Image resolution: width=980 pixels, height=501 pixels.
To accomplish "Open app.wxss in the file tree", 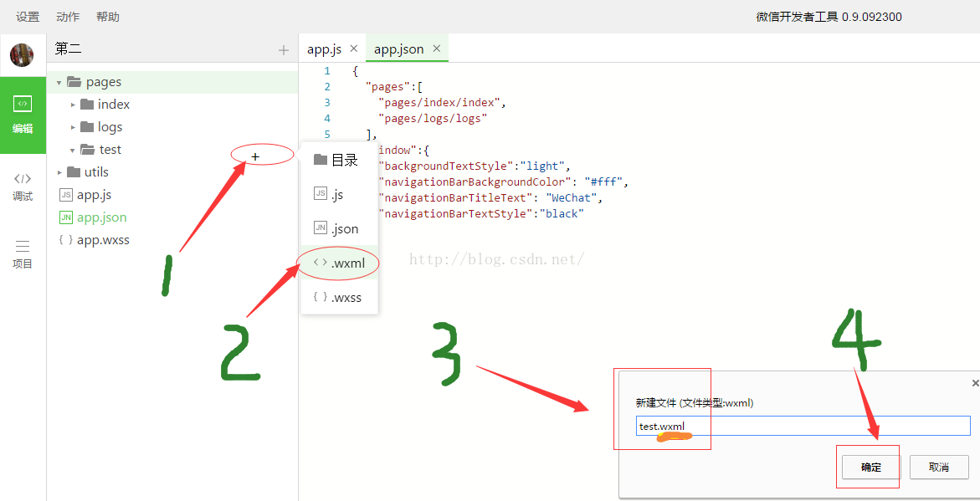I will tap(102, 240).
